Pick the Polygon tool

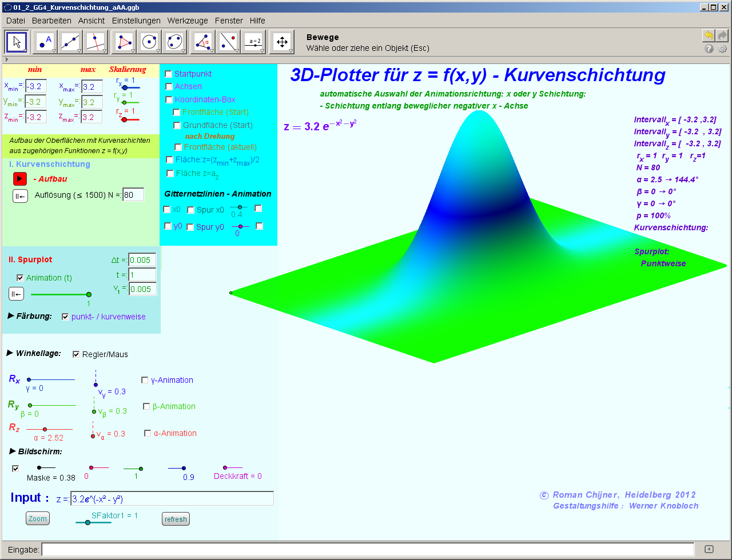coord(124,42)
